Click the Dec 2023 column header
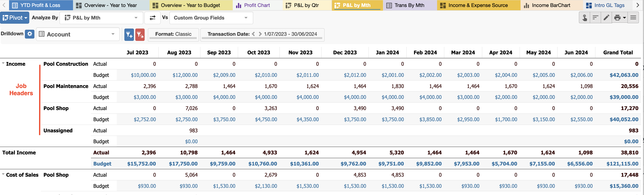644x195 pixels. 345,53
